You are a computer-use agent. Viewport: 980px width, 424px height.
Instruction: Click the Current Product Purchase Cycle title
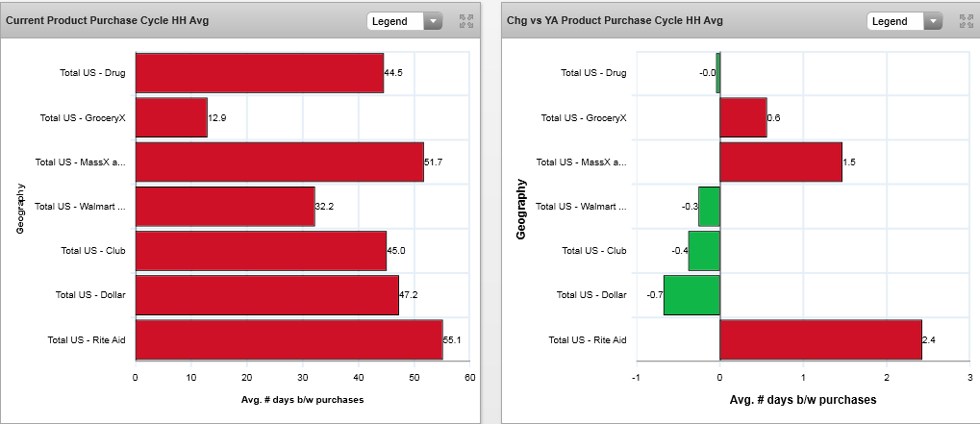coord(108,20)
